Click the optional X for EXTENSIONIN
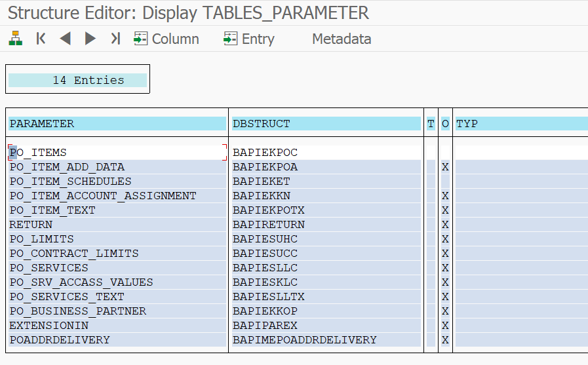 (x=445, y=326)
